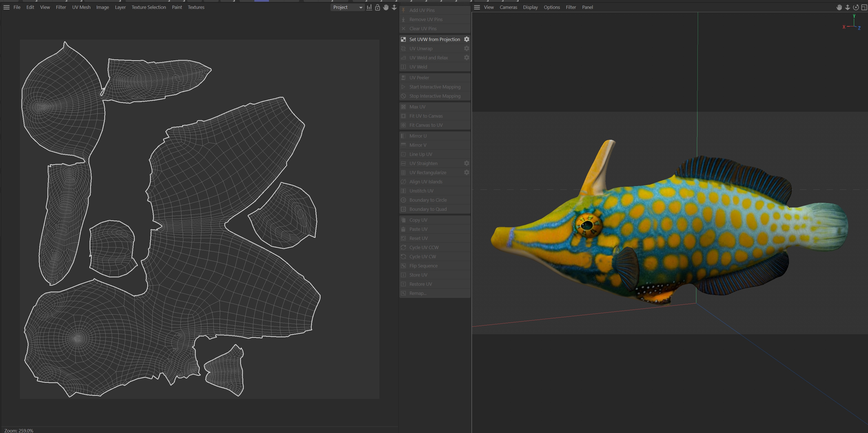Open the Cameras menu in viewport

click(508, 7)
